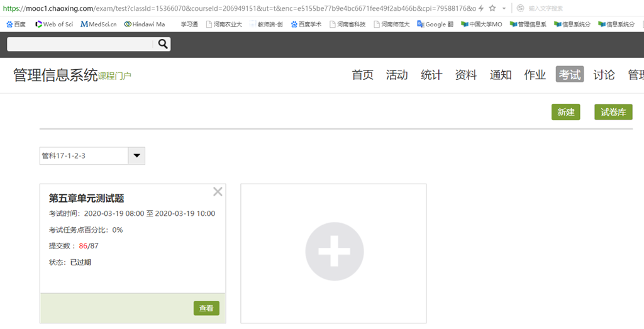Focus the search input field in dark header
The height and width of the screenshot is (329, 644).
[80, 44]
